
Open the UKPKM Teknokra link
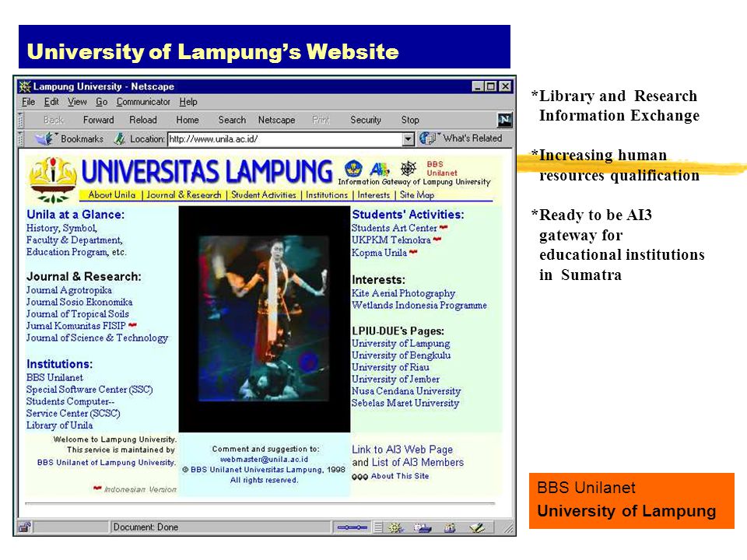[x=391, y=240]
